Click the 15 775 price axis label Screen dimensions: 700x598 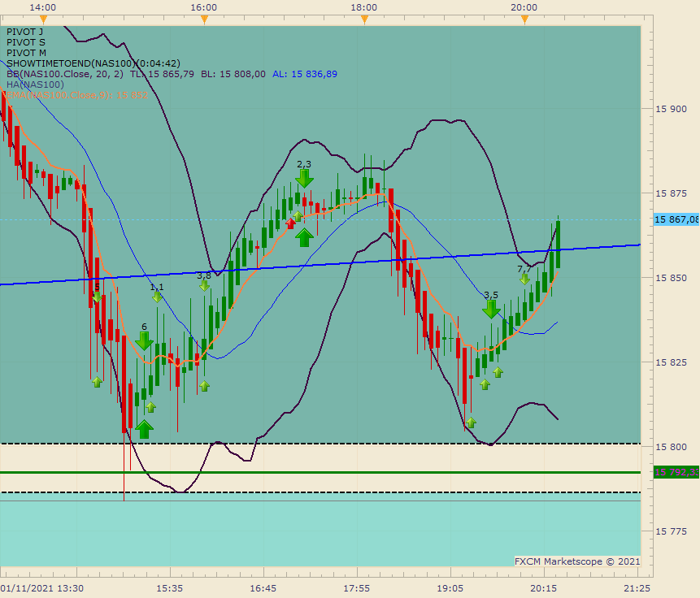click(671, 531)
